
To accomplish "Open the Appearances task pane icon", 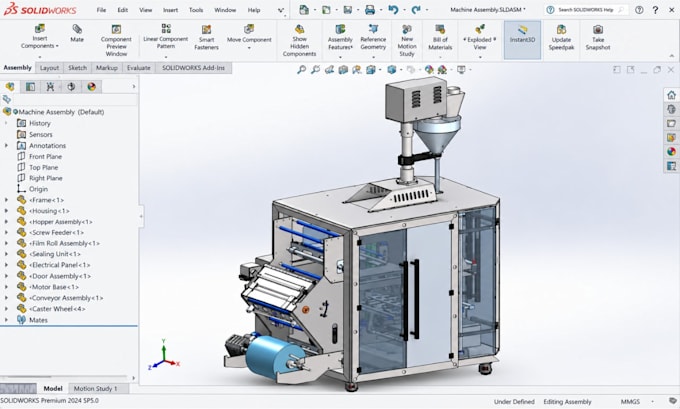I will 671,152.
